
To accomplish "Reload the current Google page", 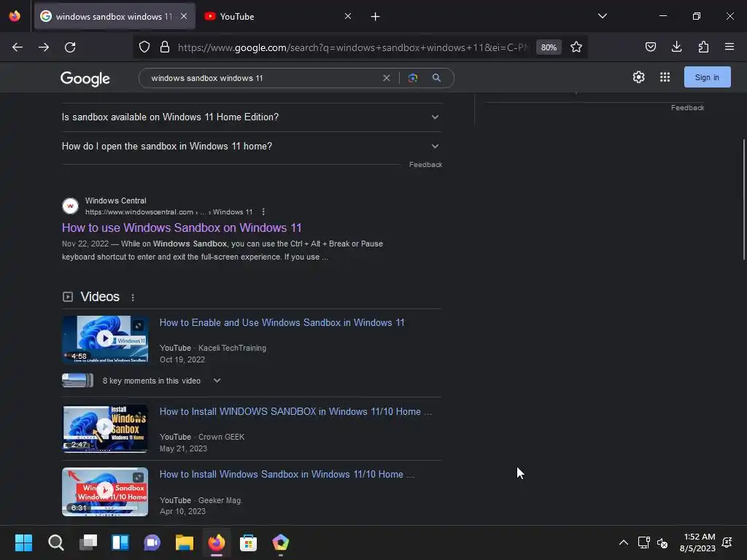I will (x=70, y=47).
